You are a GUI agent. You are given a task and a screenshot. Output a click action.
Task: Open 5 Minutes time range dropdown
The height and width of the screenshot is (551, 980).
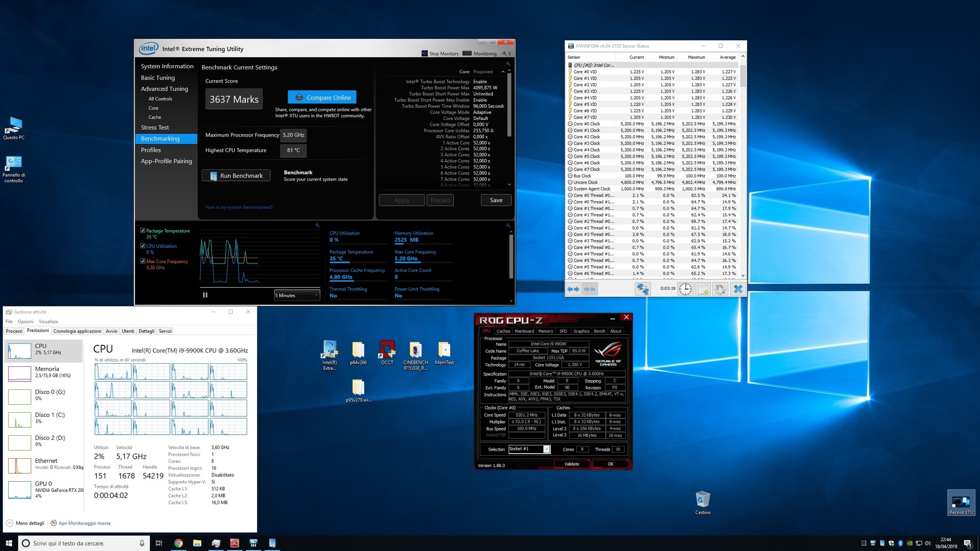pyautogui.click(x=297, y=295)
